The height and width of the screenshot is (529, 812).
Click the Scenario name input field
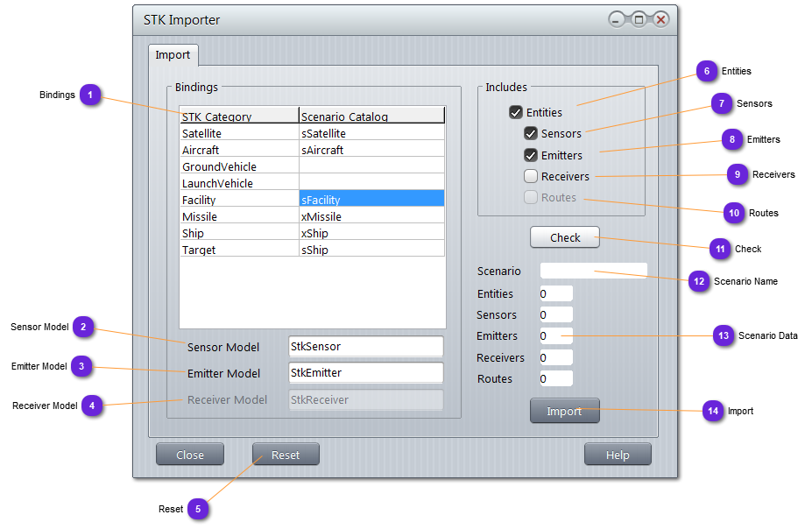(593, 272)
